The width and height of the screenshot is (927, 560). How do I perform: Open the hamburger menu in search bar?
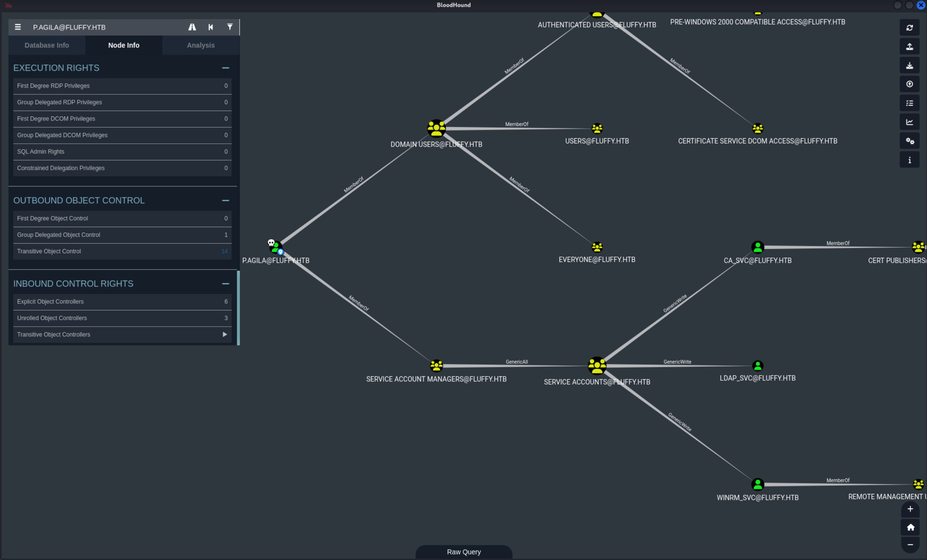point(18,27)
